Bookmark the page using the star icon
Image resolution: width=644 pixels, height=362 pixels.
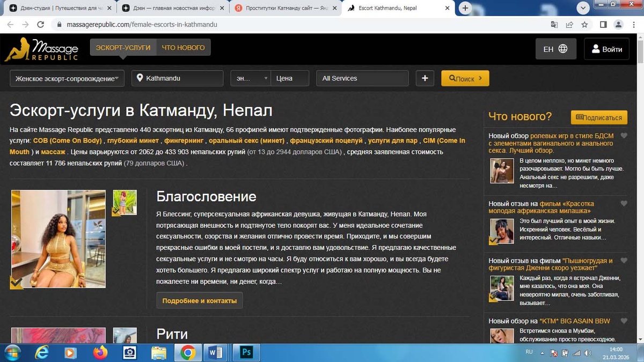click(585, 24)
